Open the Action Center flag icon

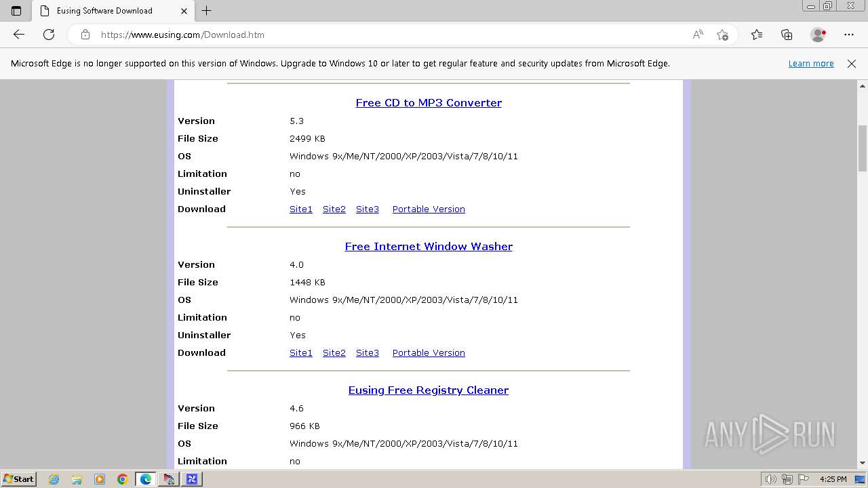pos(803,479)
